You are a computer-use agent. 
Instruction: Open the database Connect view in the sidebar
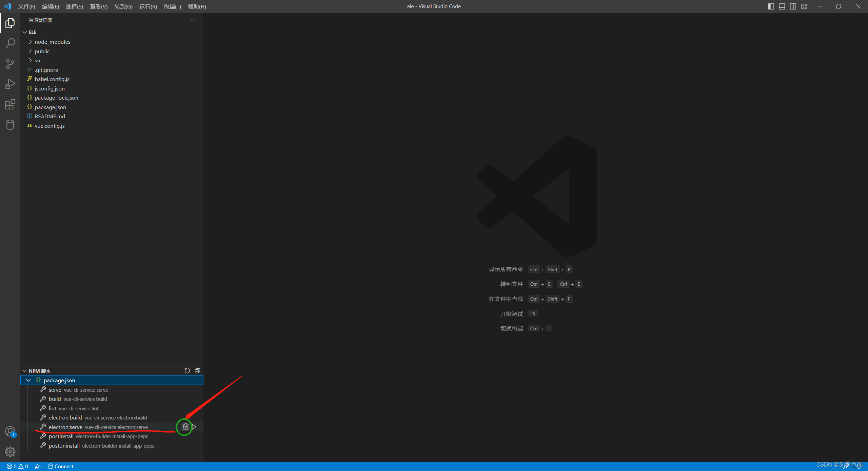click(x=10, y=125)
